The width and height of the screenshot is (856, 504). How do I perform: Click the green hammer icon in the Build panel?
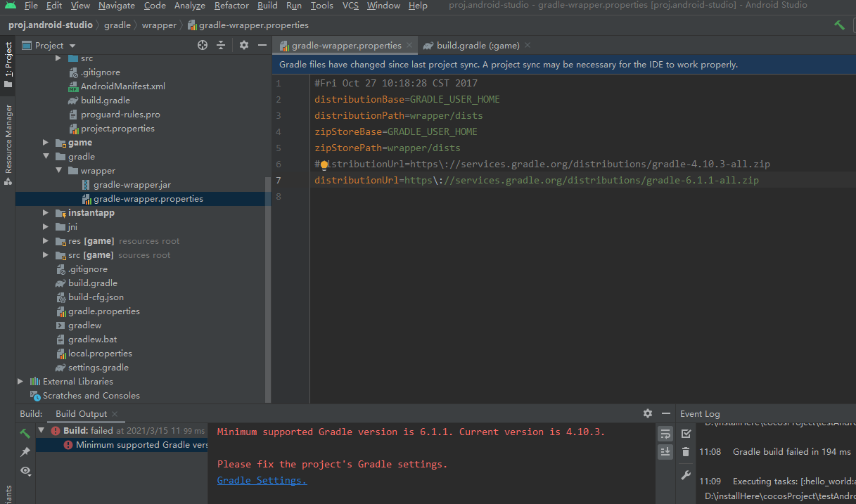[25, 432]
